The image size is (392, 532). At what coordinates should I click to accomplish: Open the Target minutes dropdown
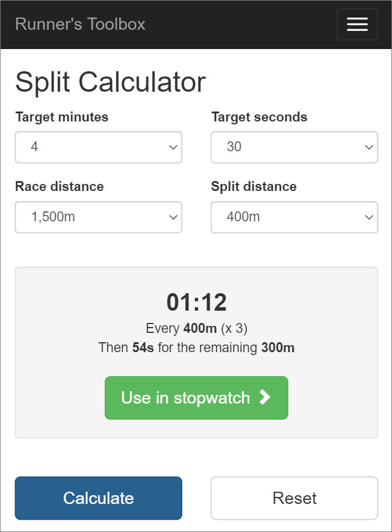coord(98,147)
